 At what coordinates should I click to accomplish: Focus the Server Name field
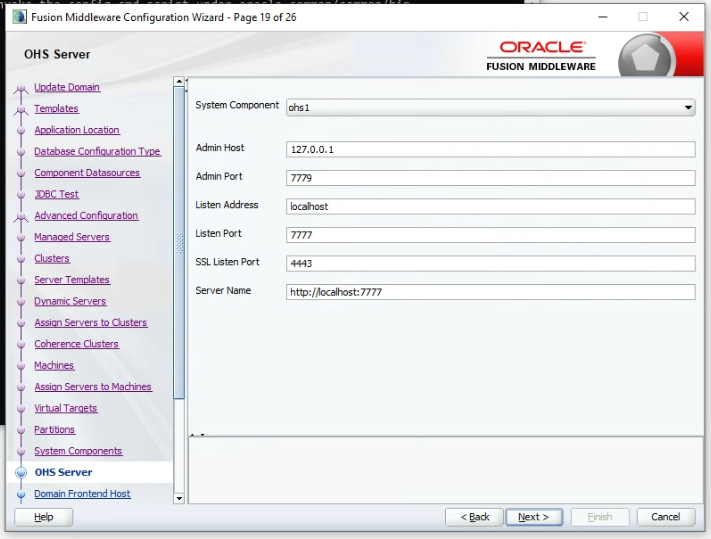point(491,292)
